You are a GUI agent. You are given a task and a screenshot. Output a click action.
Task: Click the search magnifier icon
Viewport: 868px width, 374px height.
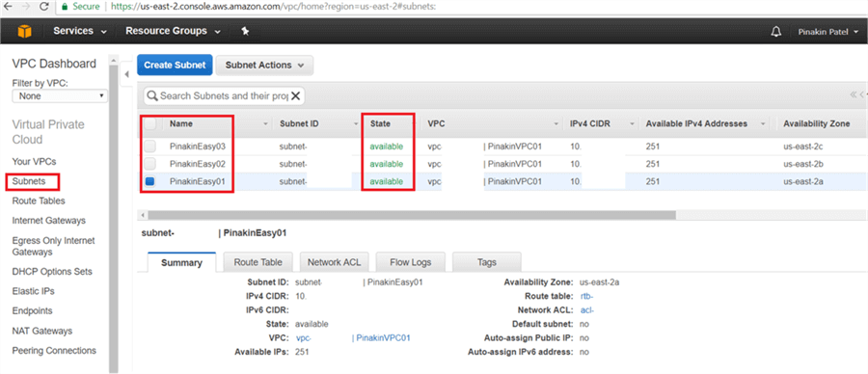152,95
